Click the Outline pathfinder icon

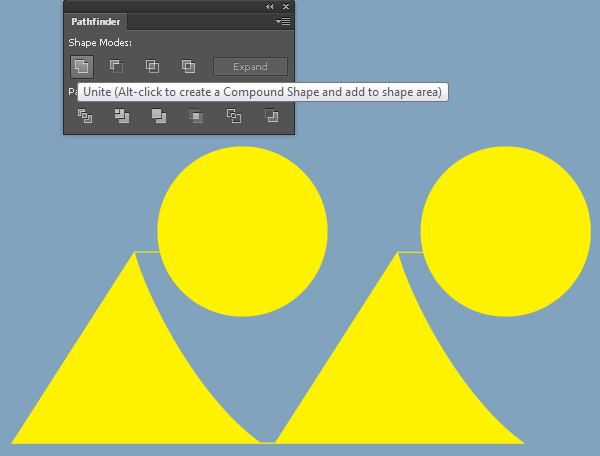pos(233,116)
